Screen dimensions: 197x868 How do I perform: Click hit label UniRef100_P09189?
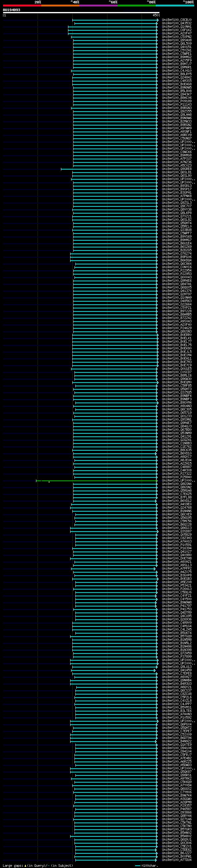pos(176,101)
